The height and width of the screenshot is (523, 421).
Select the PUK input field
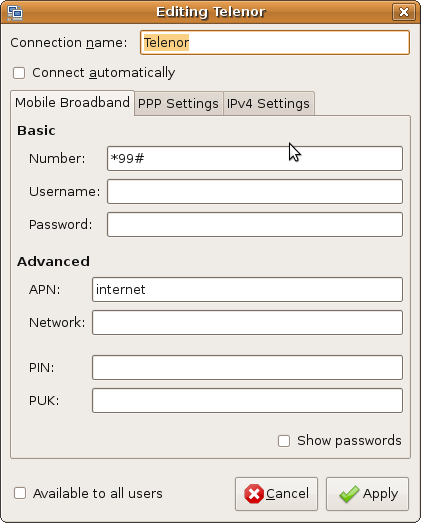click(247, 401)
